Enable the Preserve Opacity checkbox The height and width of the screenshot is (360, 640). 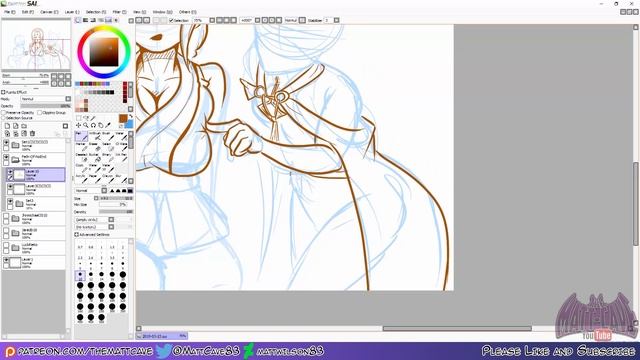coord(4,112)
